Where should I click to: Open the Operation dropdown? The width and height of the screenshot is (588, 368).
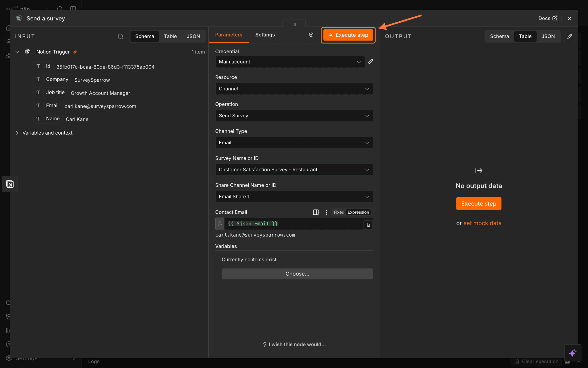(x=294, y=116)
